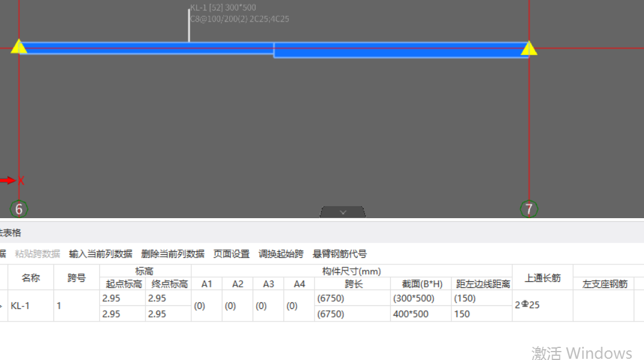The image size is (644, 360).
Task: Click the 构件尺寸(mm) group header
Action: [x=352, y=271]
